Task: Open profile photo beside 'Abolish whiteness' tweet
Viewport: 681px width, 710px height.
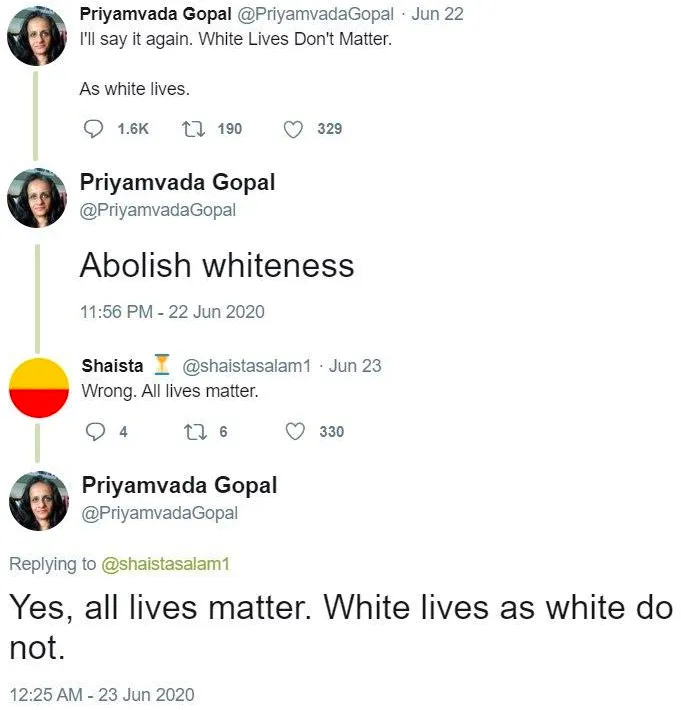Action: tap(37, 198)
